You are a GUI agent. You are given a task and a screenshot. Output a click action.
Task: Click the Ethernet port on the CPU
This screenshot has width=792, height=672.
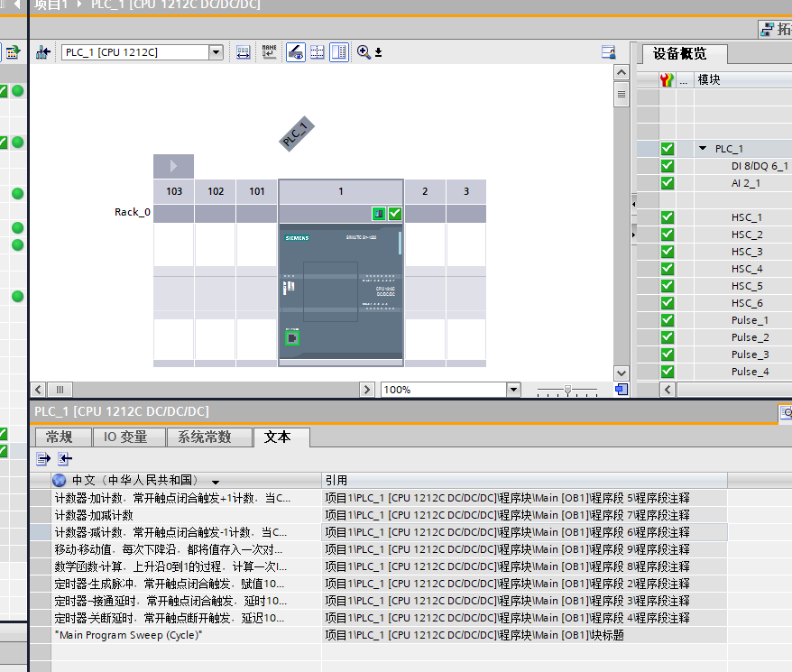coord(292,338)
